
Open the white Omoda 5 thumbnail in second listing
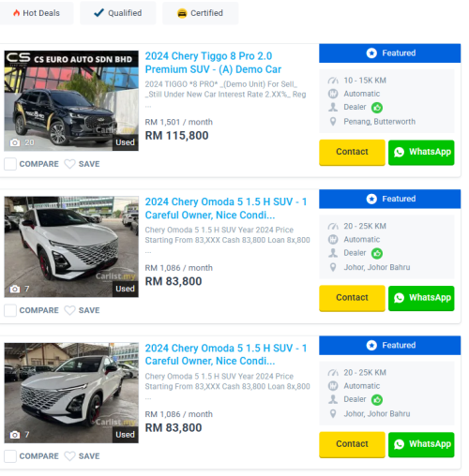[71, 246]
